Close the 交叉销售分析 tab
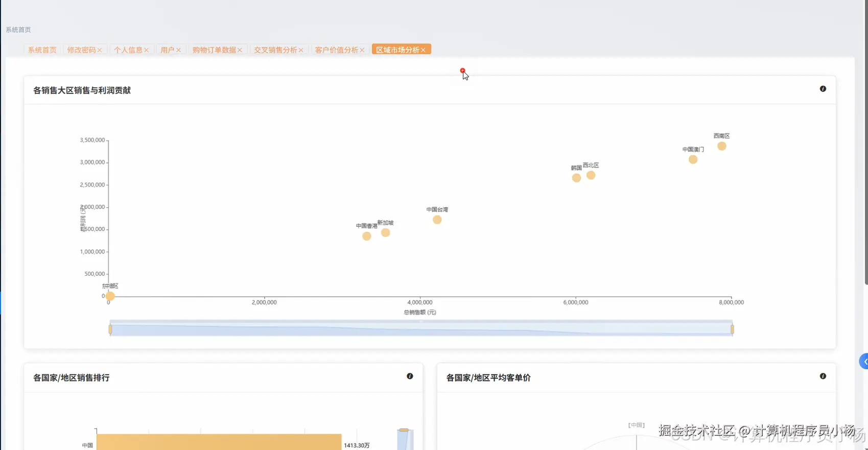The height and width of the screenshot is (450, 868). pyautogui.click(x=301, y=50)
